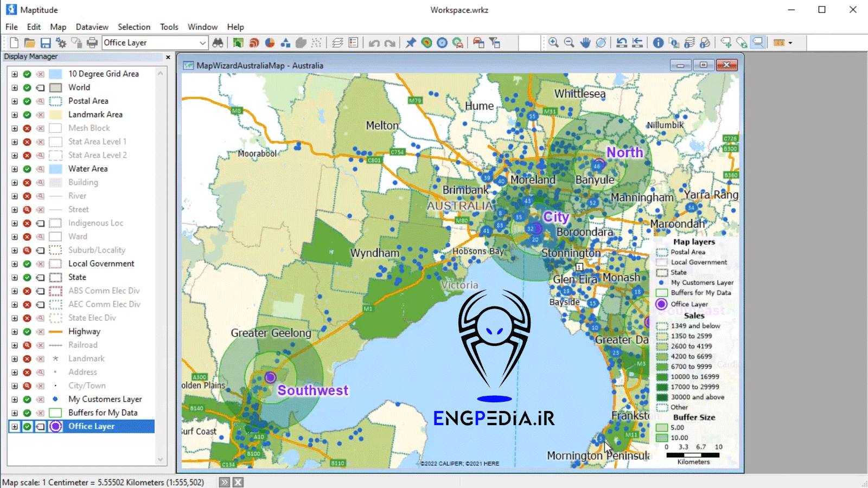The width and height of the screenshot is (868, 488).
Task: Open the Window menu
Action: (202, 27)
